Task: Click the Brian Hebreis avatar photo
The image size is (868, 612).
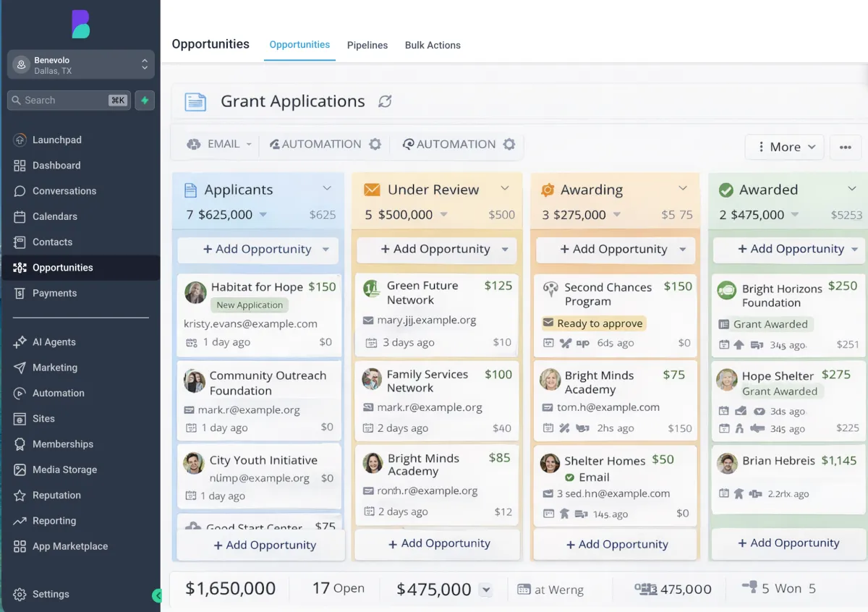Action: [x=727, y=463]
